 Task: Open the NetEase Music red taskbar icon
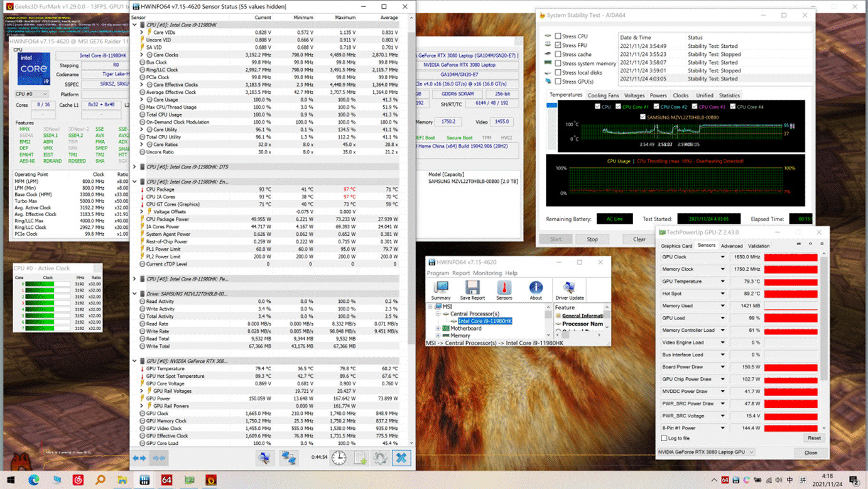[79, 480]
